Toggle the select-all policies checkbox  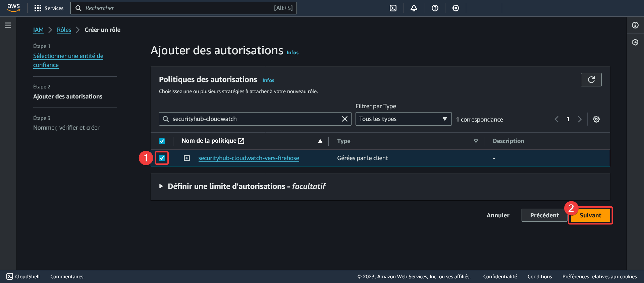162,141
